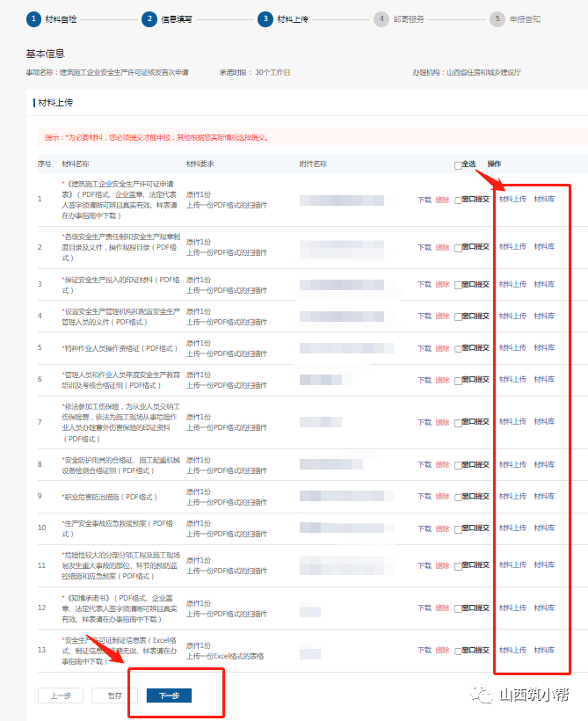
Task: Click step 2 circle 信息填写
Action: click(x=149, y=19)
